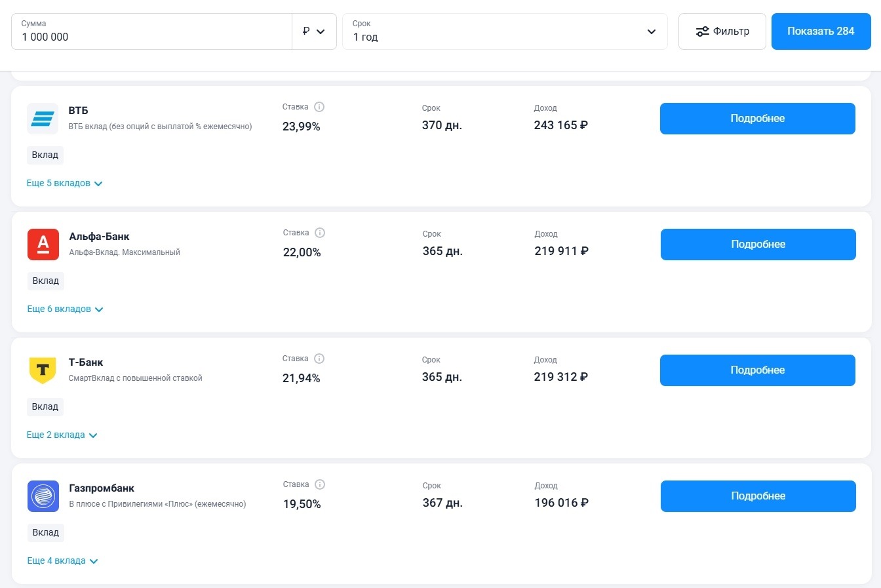Expand 'Еще 4 вклада' under Газпромбанк
881x588 pixels.
pyautogui.click(x=63, y=561)
